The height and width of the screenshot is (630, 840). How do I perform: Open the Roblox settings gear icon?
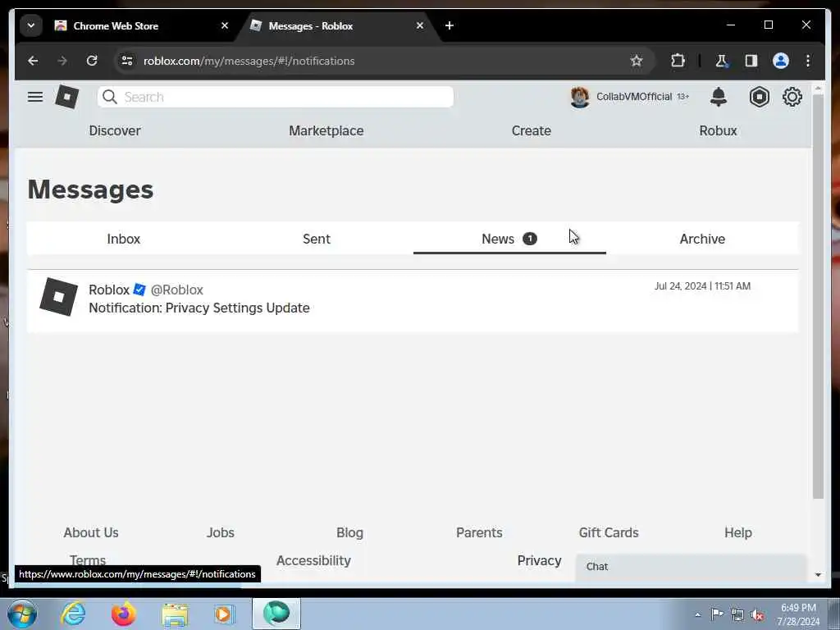[792, 97]
